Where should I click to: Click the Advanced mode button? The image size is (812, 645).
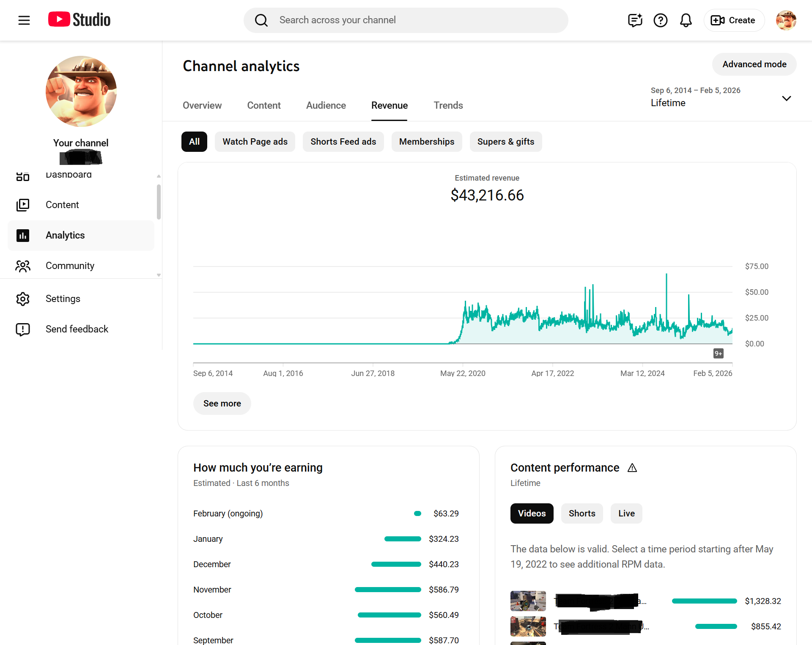click(754, 64)
